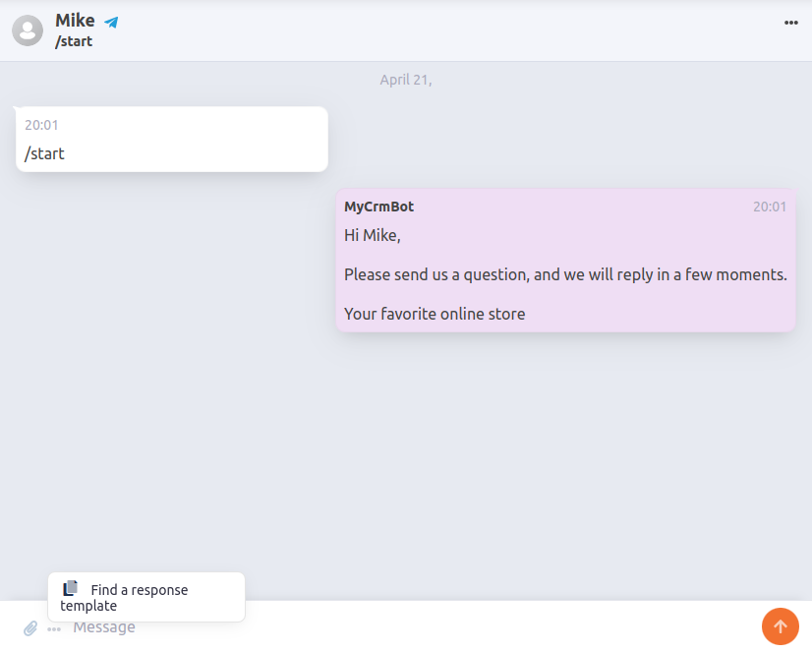Screen dimensions: 812x653
Task: Click the /start subtitle under Mike's name
Action: click(74, 41)
